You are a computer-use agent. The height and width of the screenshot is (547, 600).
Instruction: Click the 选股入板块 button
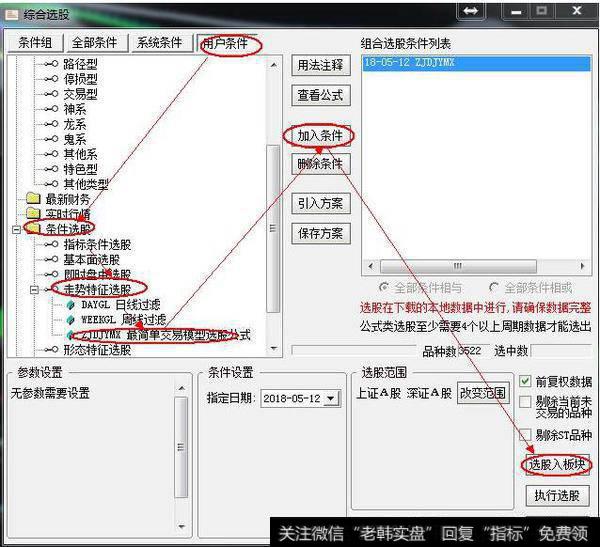[557, 465]
